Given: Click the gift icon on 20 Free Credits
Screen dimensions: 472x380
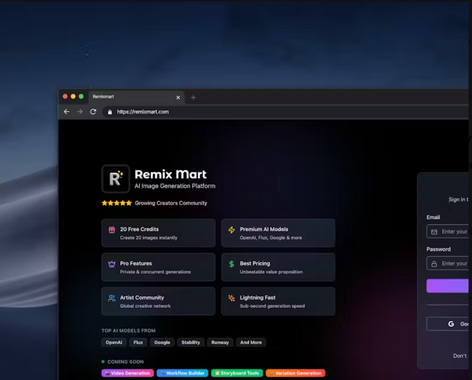Looking at the screenshot, I should (112, 230).
